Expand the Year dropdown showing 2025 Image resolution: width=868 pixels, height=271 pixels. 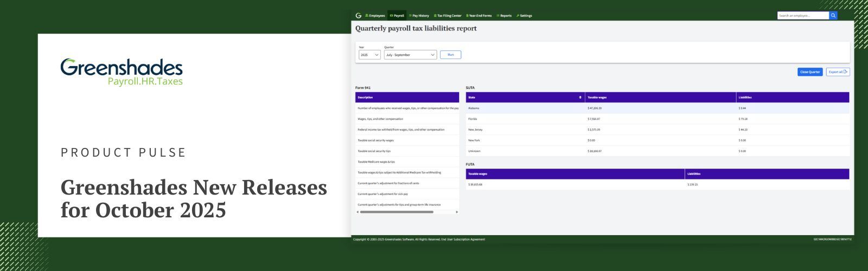click(x=369, y=55)
